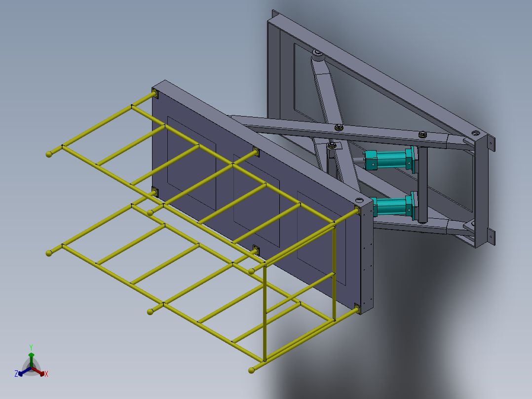Select the bolt near the upper arm's right end

click(422, 134)
